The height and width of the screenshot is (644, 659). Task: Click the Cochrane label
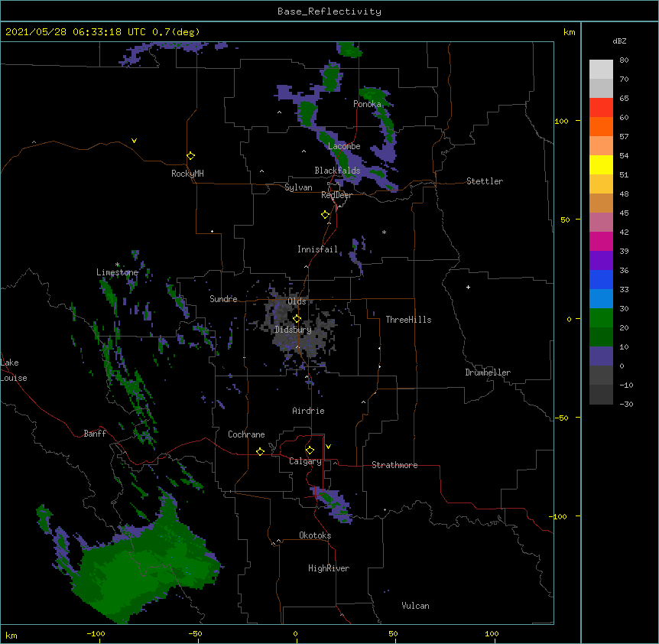(246, 434)
